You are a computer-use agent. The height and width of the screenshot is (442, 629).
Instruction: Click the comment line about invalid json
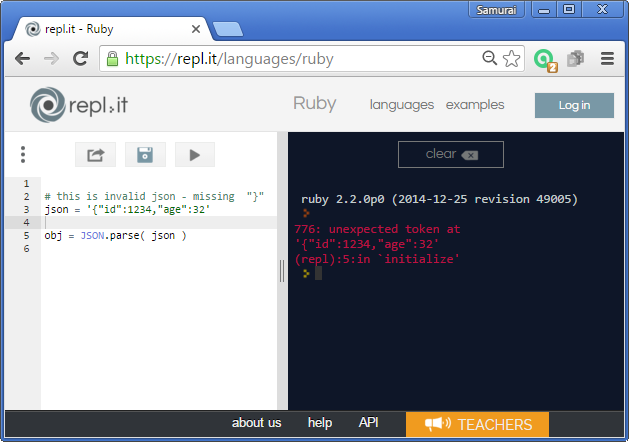(154, 197)
